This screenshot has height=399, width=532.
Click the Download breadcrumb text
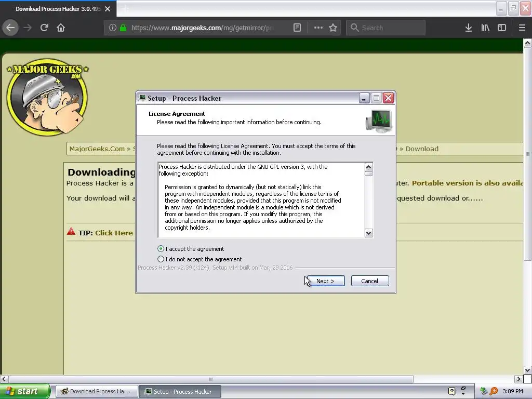(422, 149)
